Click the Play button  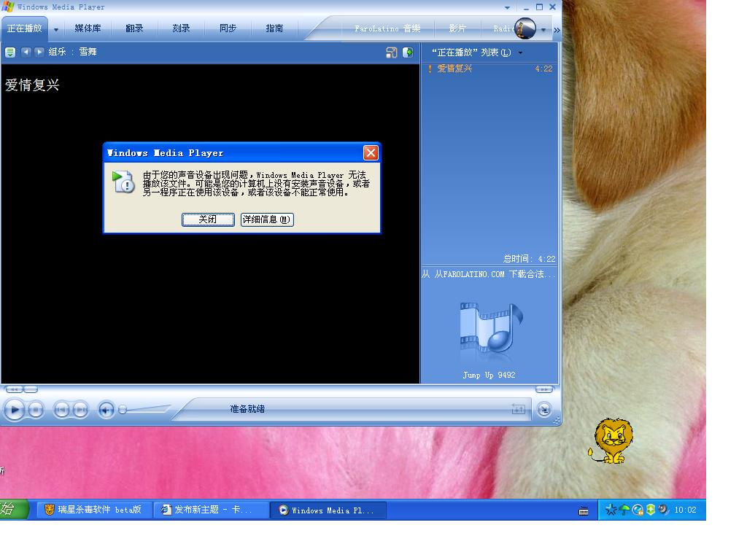click(15, 410)
